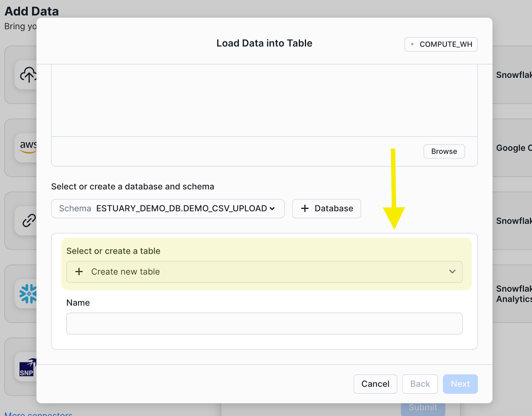Click Cancel to dismiss the dialog
The width and height of the screenshot is (532, 416).
(x=375, y=384)
